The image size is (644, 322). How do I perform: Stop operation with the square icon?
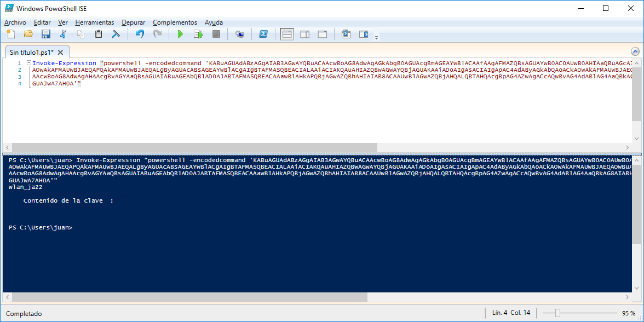tap(216, 34)
